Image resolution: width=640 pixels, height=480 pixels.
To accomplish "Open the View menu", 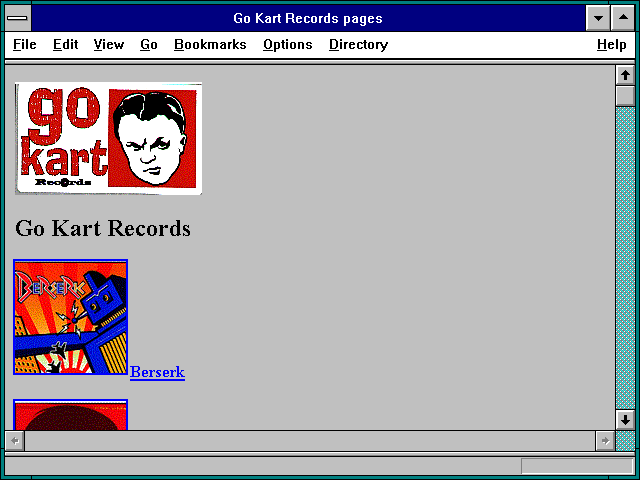I will 109,44.
